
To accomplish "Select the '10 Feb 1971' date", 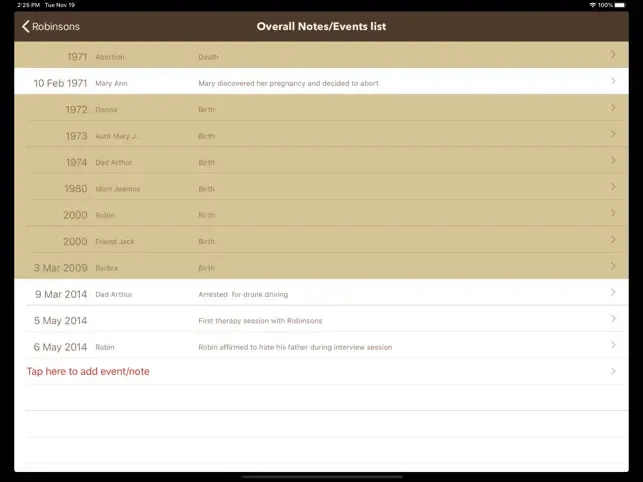I will coord(60,83).
